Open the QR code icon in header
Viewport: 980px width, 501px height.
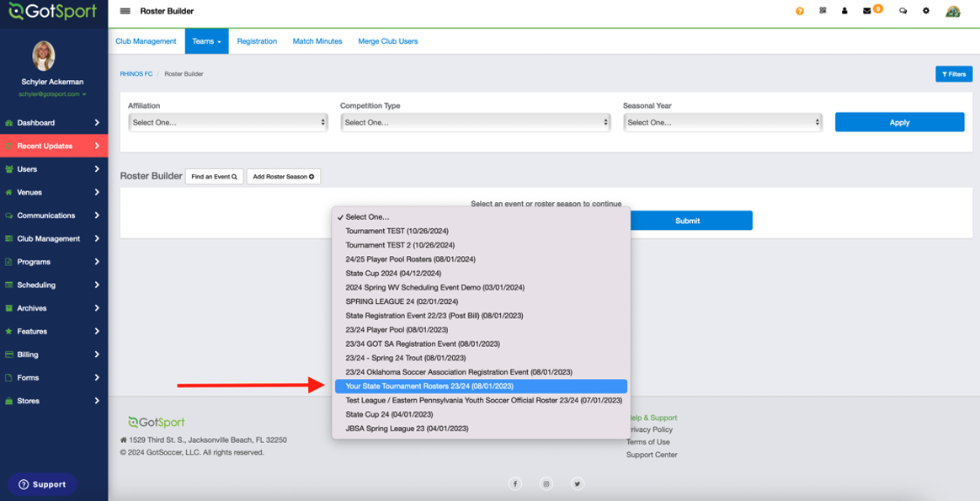[x=823, y=11]
